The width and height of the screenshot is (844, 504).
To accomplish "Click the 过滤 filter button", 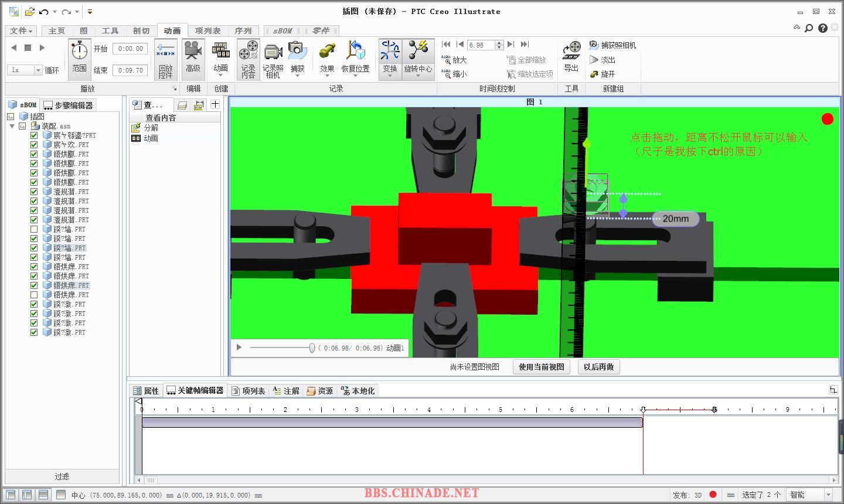I will 62,476.
